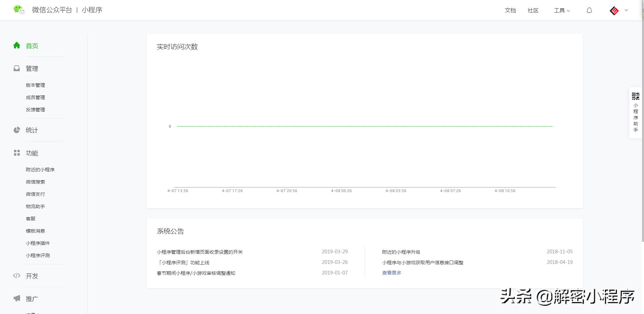Expand the 工具 dropdown menu
Image resolution: width=644 pixels, height=314 pixels.
[x=562, y=11]
